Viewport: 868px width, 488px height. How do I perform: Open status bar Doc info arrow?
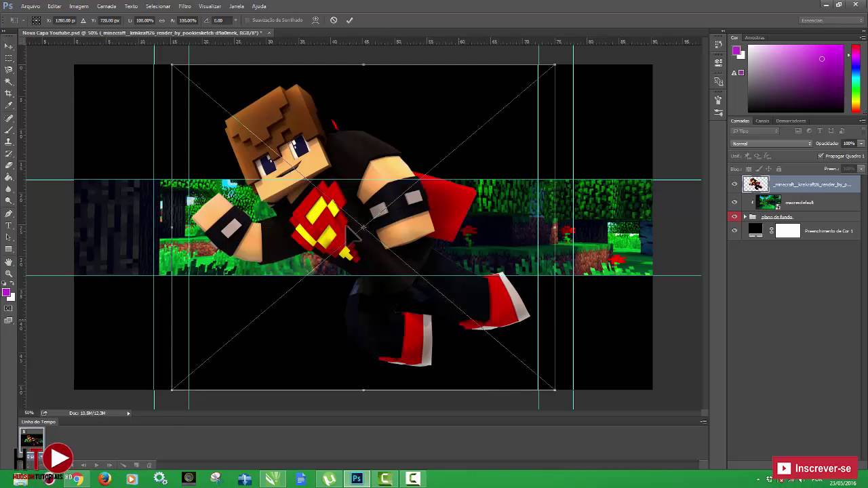(128, 413)
